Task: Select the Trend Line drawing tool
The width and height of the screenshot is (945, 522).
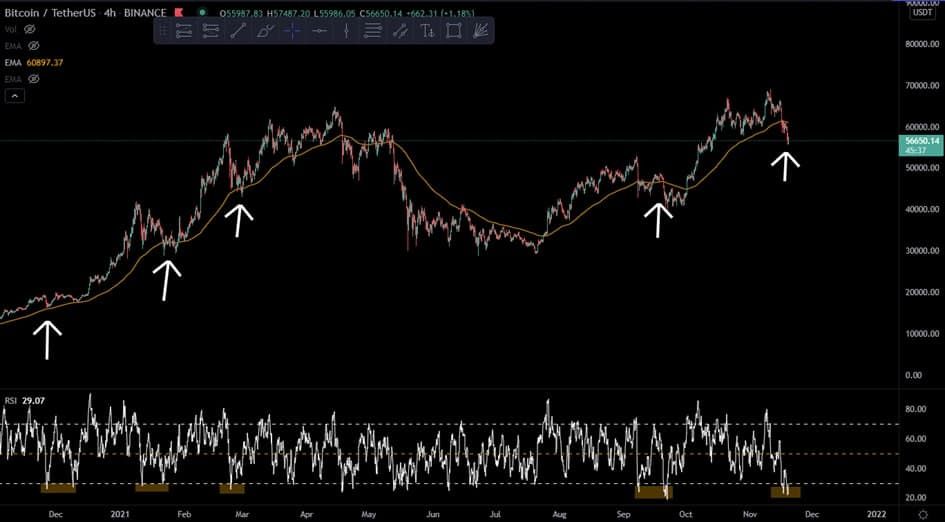Action: [x=238, y=31]
